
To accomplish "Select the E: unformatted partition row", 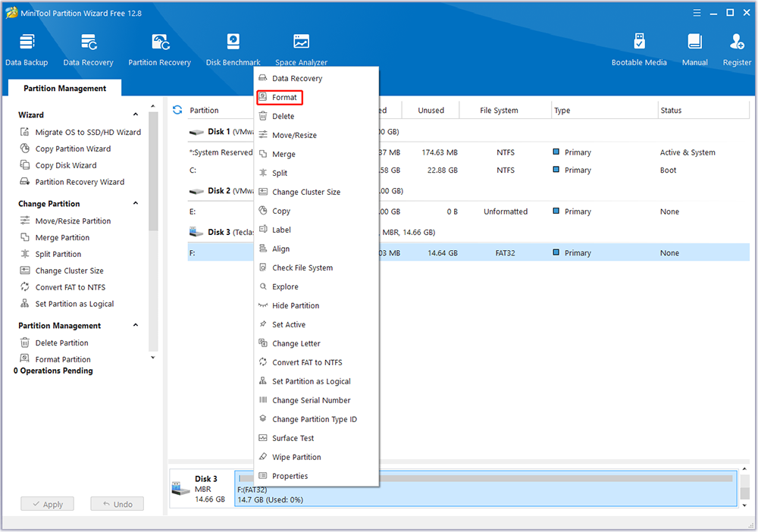I will click(468, 211).
